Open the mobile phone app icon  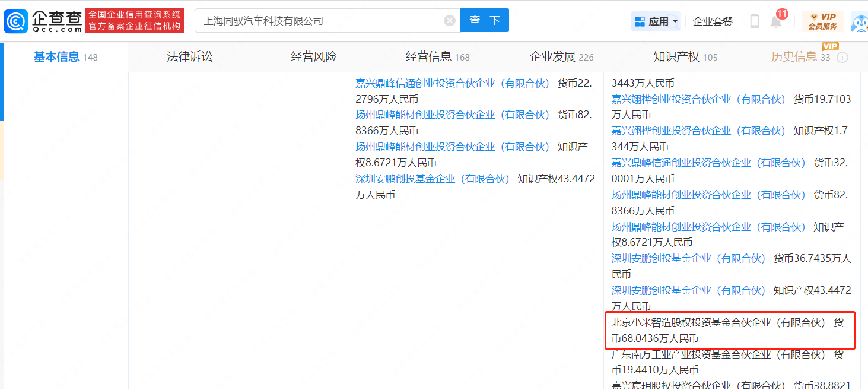[x=754, y=21]
